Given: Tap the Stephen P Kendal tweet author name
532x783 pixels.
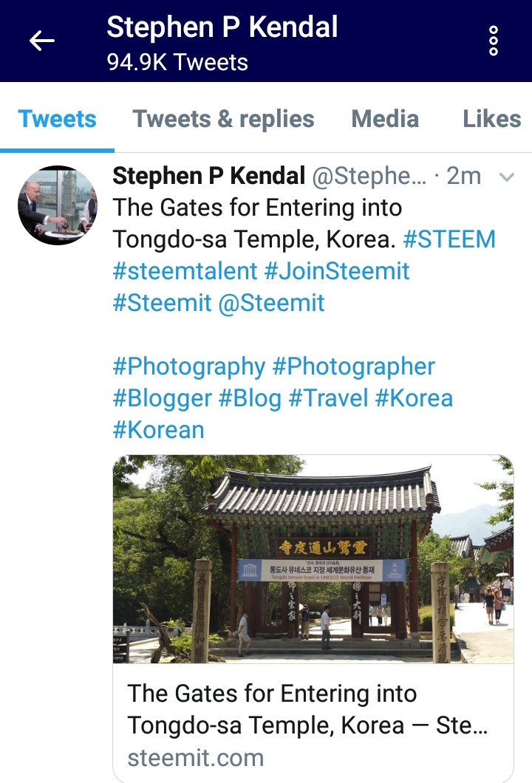Looking at the screenshot, I should (x=209, y=176).
